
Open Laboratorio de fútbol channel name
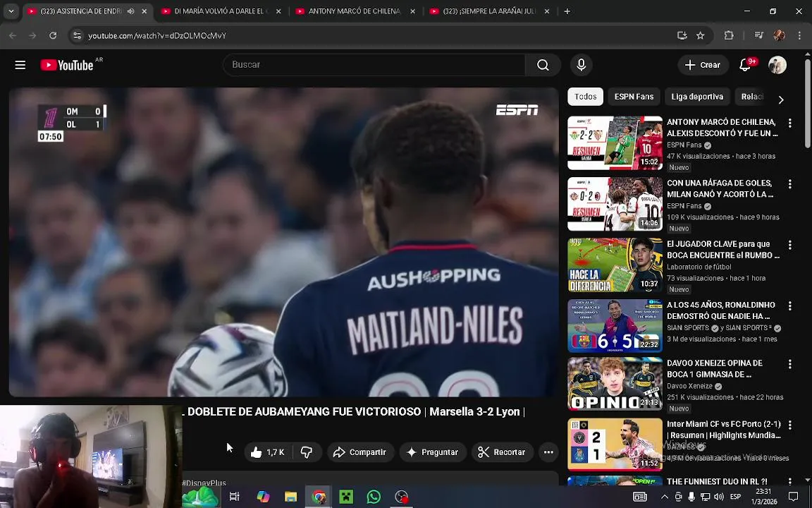[x=699, y=267]
